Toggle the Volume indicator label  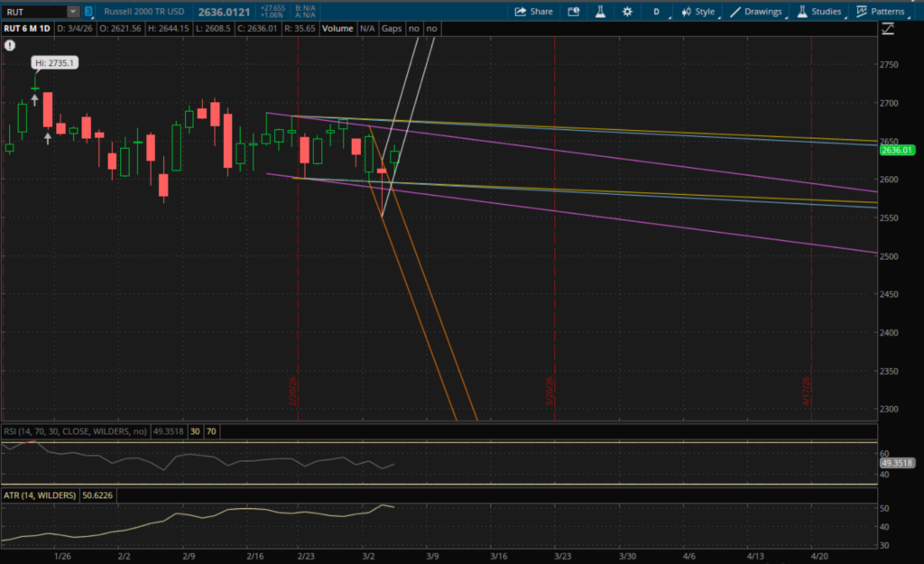click(x=337, y=29)
